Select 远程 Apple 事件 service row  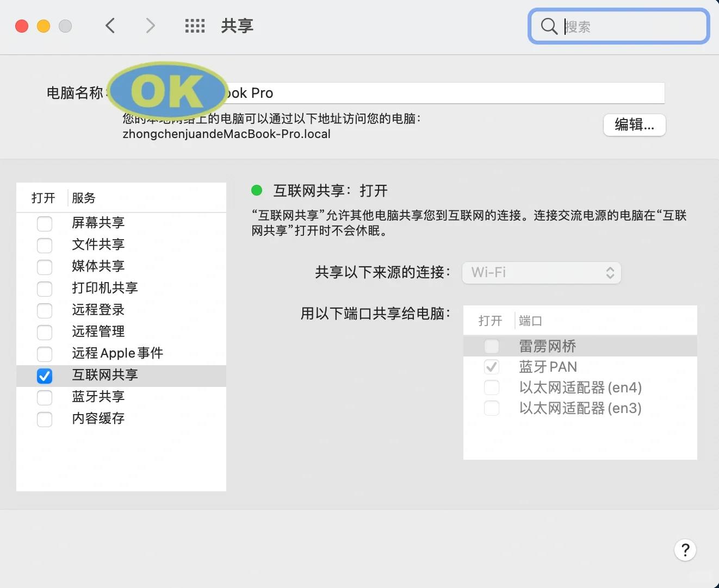click(121, 354)
